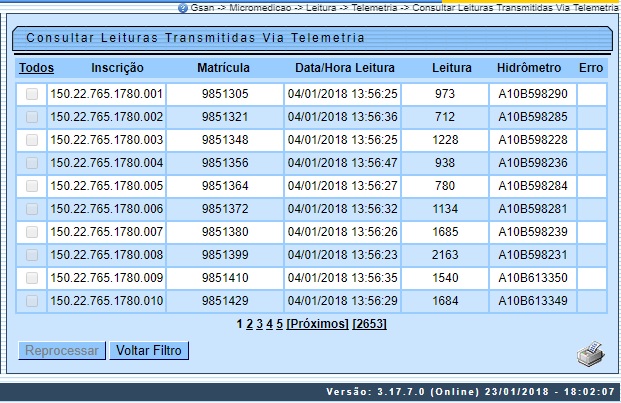
Task: Click the current page number 1
Action: tap(239, 324)
